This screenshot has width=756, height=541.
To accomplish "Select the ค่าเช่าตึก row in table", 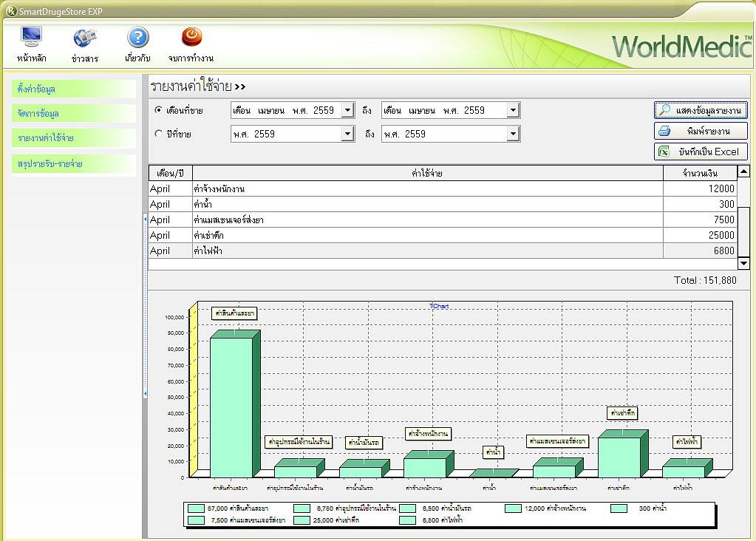I will click(x=427, y=235).
